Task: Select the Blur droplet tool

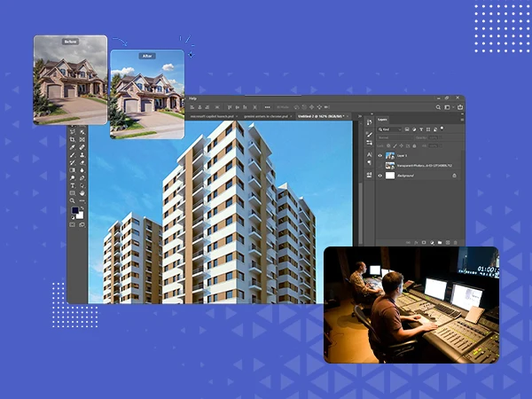Action: click(x=82, y=170)
